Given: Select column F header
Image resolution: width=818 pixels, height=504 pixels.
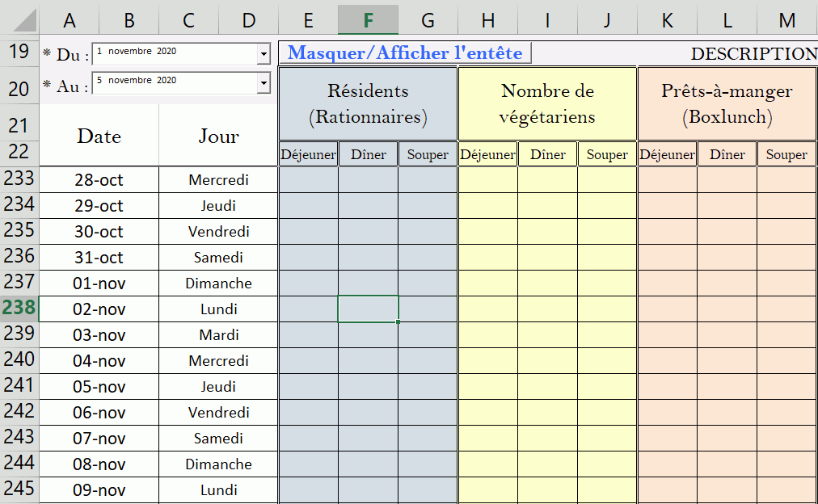Looking at the screenshot, I should [x=369, y=20].
